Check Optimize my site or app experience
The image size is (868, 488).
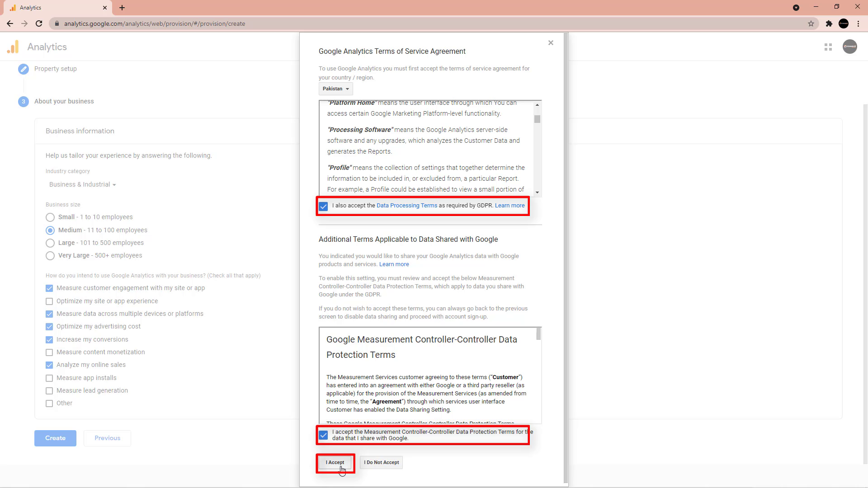click(49, 301)
